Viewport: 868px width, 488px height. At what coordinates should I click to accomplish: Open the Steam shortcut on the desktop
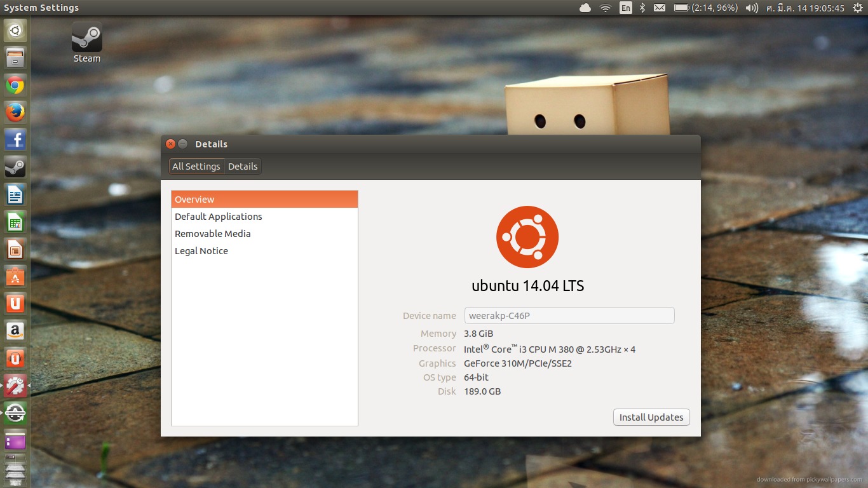[87, 43]
